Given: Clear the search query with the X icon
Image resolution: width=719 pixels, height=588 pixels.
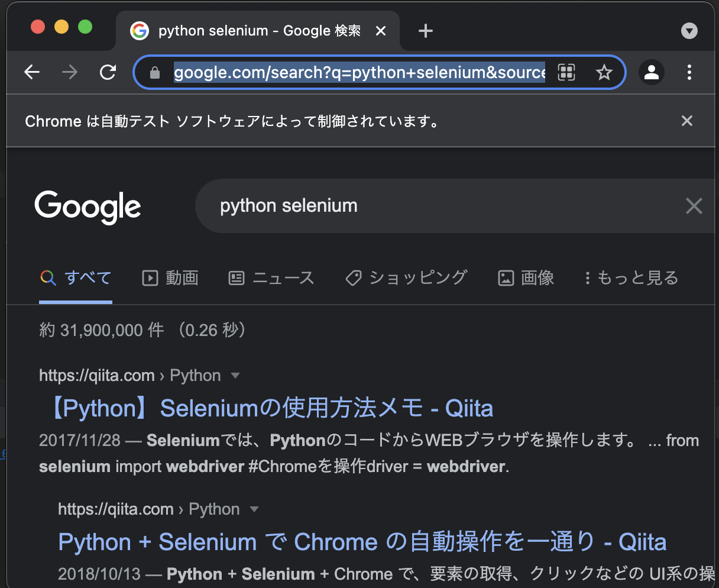Looking at the screenshot, I should tap(694, 205).
